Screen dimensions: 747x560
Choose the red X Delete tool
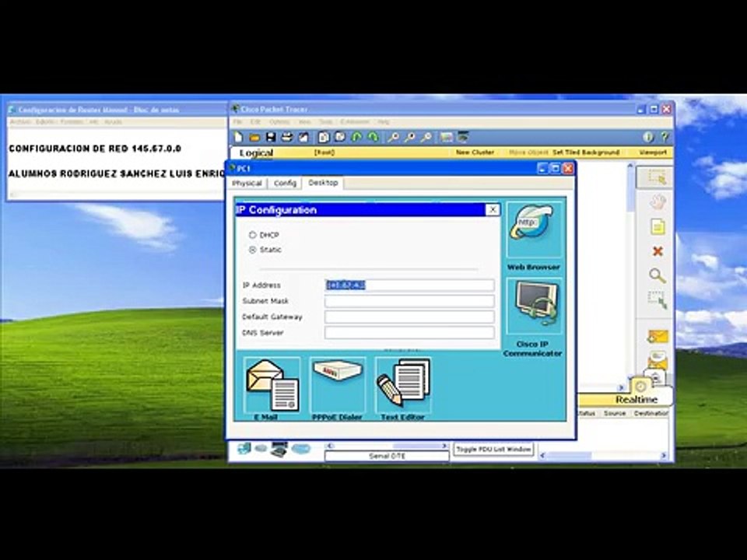pyautogui.click(x=658, y=251)
